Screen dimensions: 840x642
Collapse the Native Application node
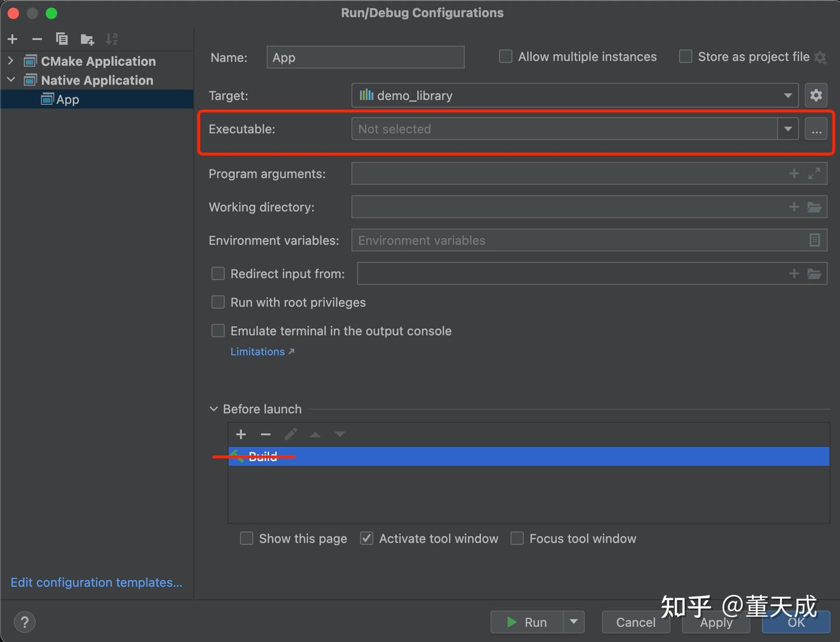coord(10,80)
